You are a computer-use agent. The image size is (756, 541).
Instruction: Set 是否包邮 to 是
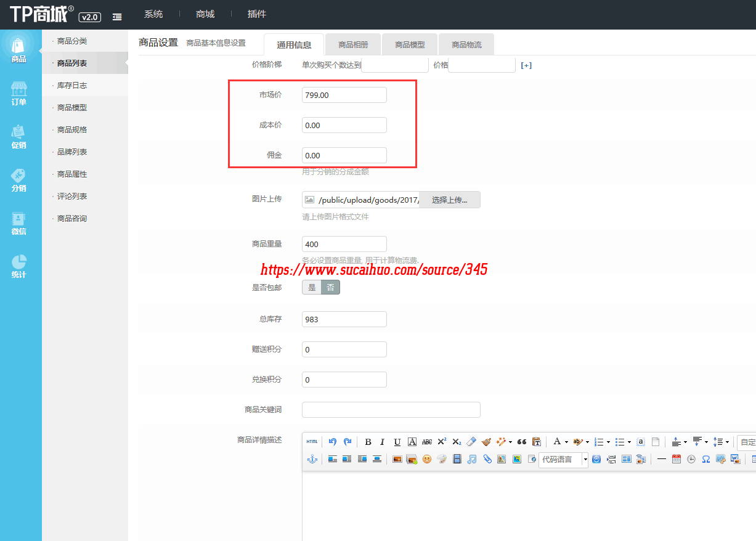[312, 287]
